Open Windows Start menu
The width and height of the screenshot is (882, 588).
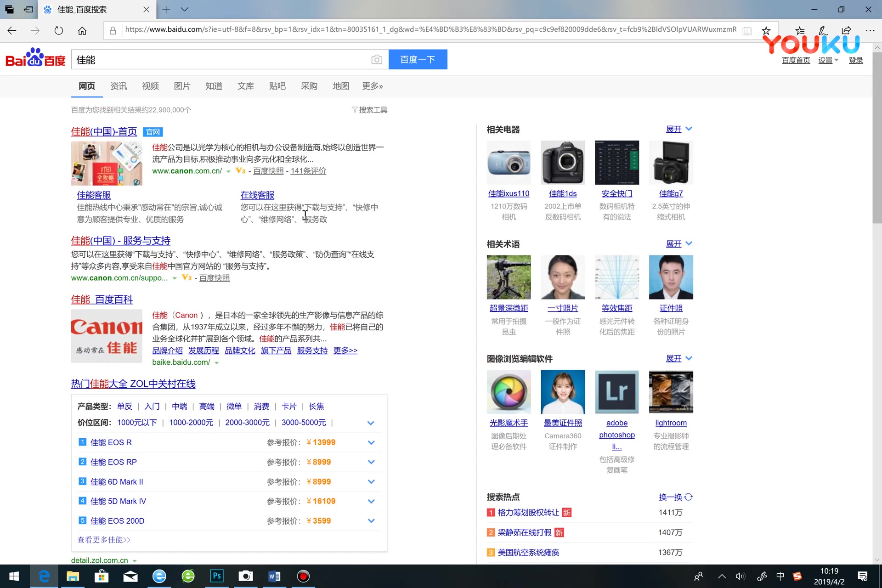[x=14, y=576]
